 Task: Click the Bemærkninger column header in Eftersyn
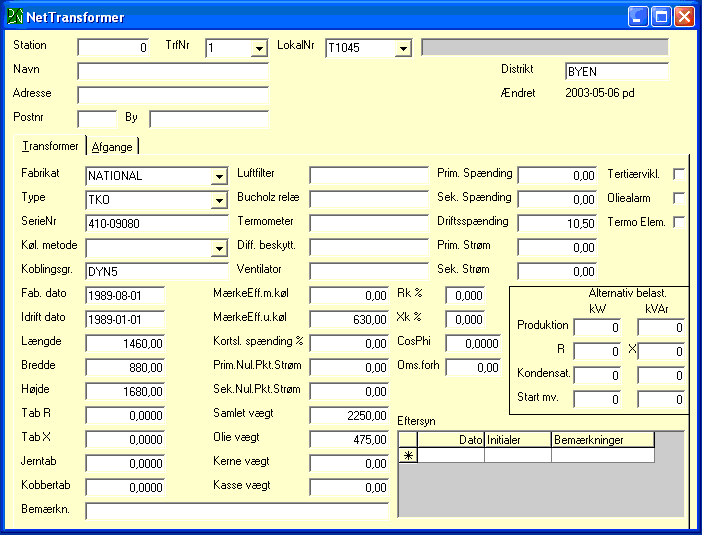[x=602, y=439]
